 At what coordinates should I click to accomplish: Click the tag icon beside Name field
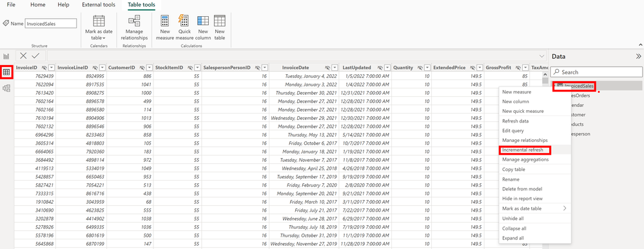pyautogui.click(x=6, y=23)
